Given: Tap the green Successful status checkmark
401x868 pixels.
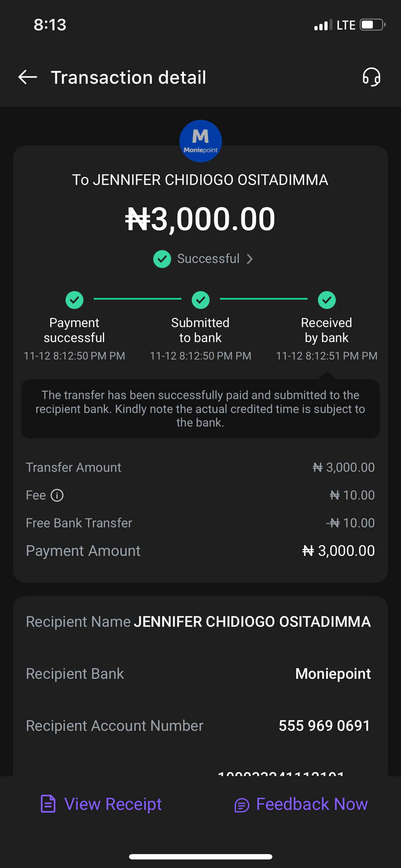Looking at the screenshot, I should (x=162, y=259).
